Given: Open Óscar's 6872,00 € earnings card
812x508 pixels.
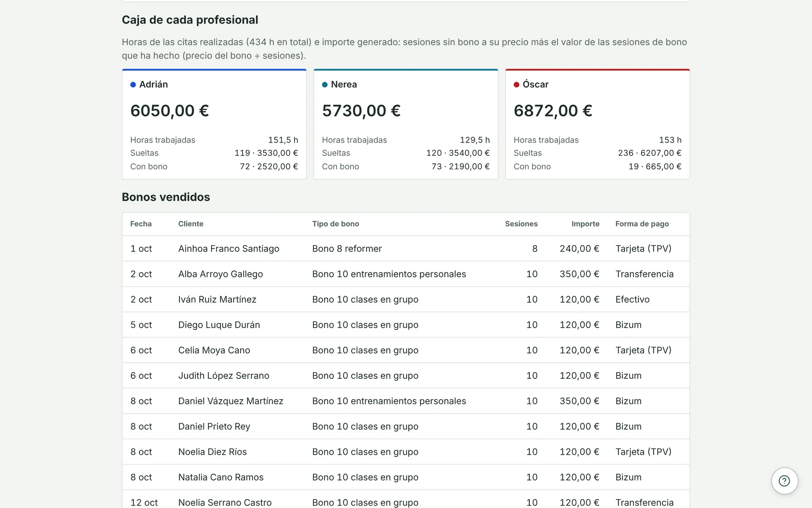Looking at the screenshot, I should point(598,124).
